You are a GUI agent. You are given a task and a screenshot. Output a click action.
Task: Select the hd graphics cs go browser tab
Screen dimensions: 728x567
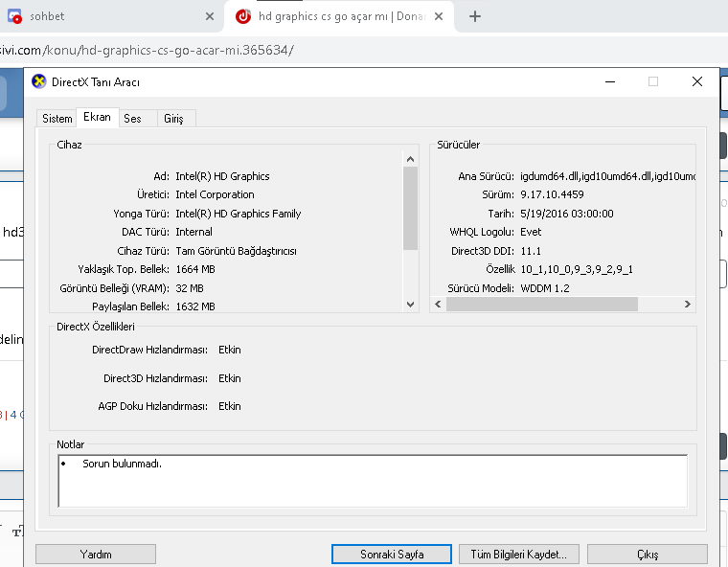point(339,16)
